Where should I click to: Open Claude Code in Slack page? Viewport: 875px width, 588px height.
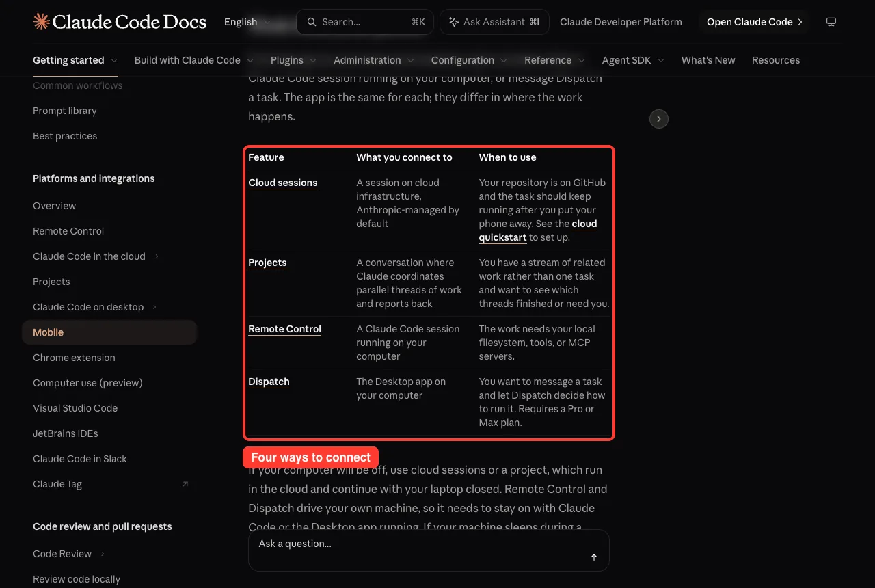[x=80, y=459]
